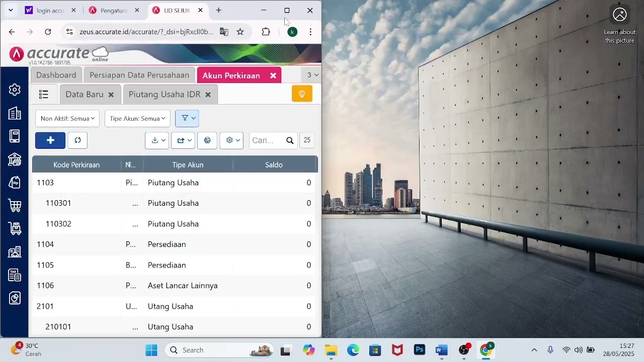Open Word from the taskbar
The width and height of the screenshot is (644, 362).
click(442, 350)
